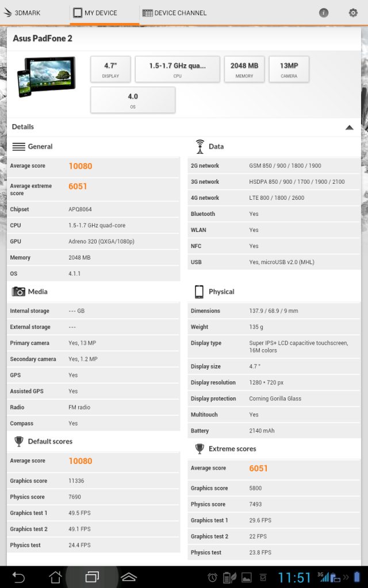The height and width of the screenshot is (588, 368).
Task: Tap the battery status icon
Action: pyautogui.click(x=357, y=578)
